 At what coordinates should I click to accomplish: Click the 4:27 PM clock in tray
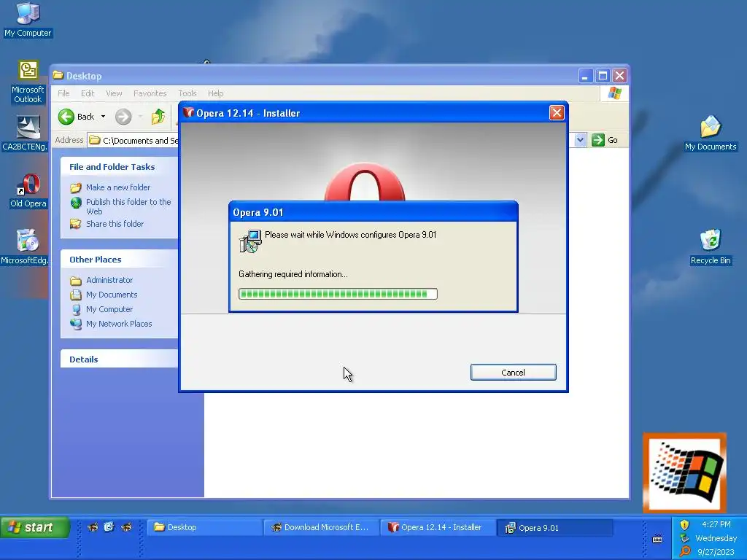pos(716,524)
